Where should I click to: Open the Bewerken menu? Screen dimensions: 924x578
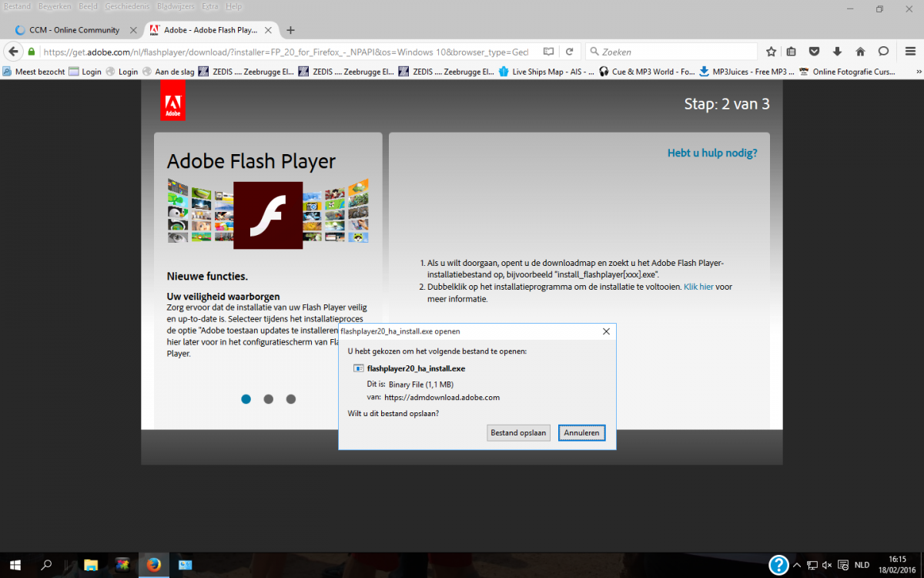coord(54,6)
